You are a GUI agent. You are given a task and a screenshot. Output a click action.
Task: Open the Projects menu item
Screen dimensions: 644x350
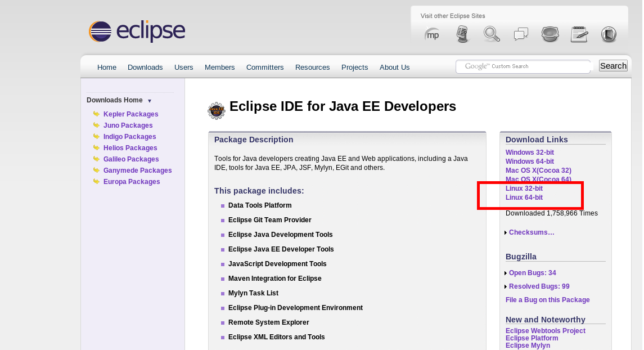coord(354,68)
